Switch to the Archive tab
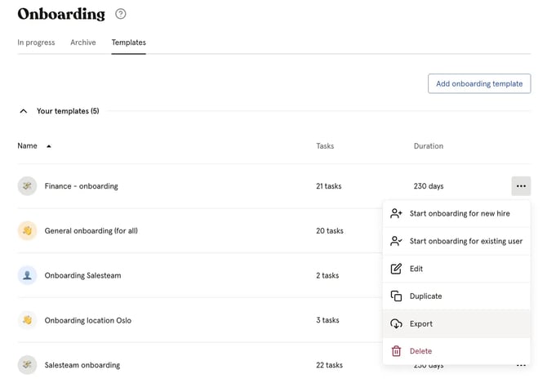This screenshot has width=547, height=392. tap(83, 42)
